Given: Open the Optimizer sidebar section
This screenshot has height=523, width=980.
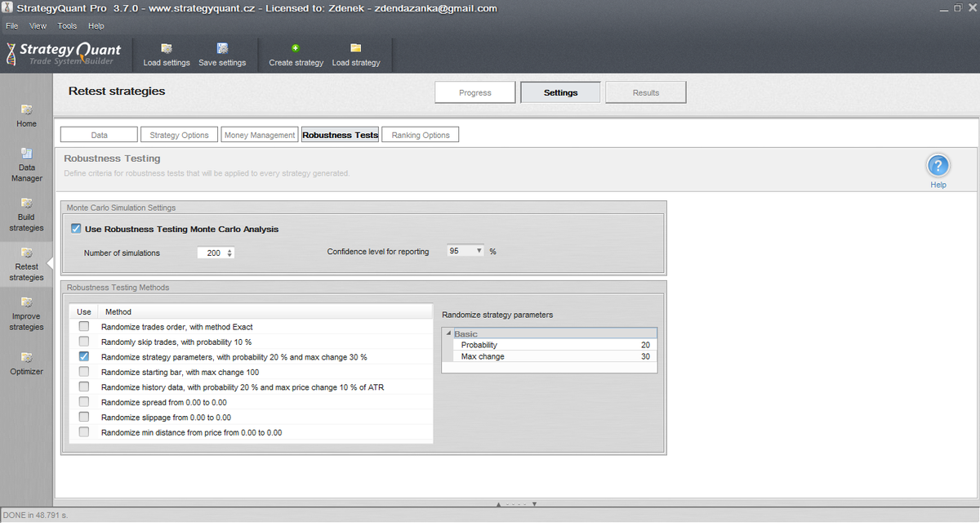Looking at the screenshot, I should [x=27, y=363].
